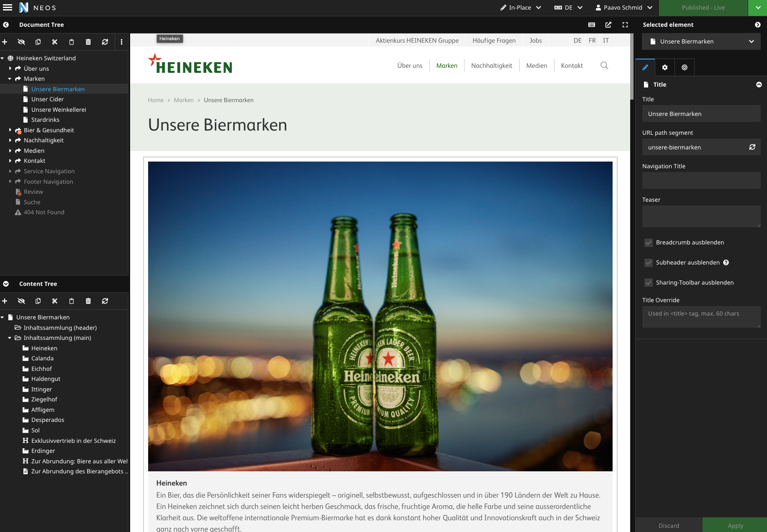Open Aktienkurs HEINEKEN Gruppe link
This screenshot has width=767, height=532.
pos(417,41)
